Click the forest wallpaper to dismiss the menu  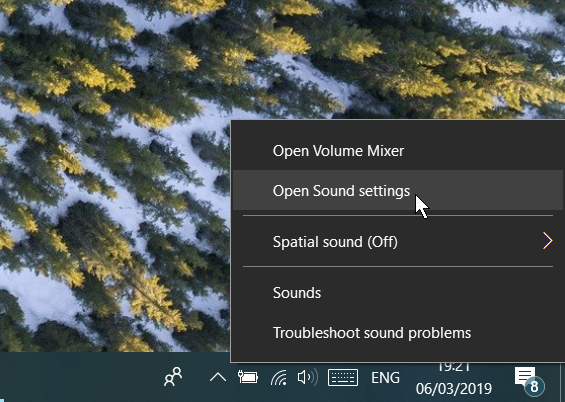click(108, 180)
